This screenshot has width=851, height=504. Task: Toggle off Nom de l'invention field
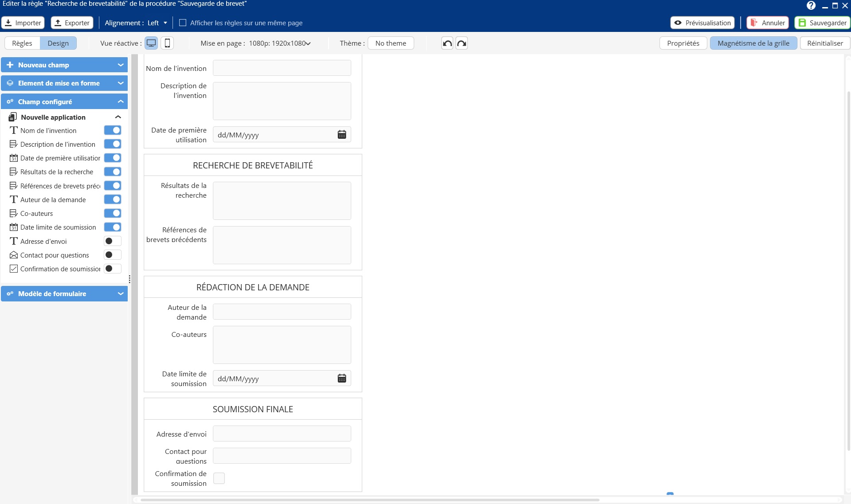point(113,130)
